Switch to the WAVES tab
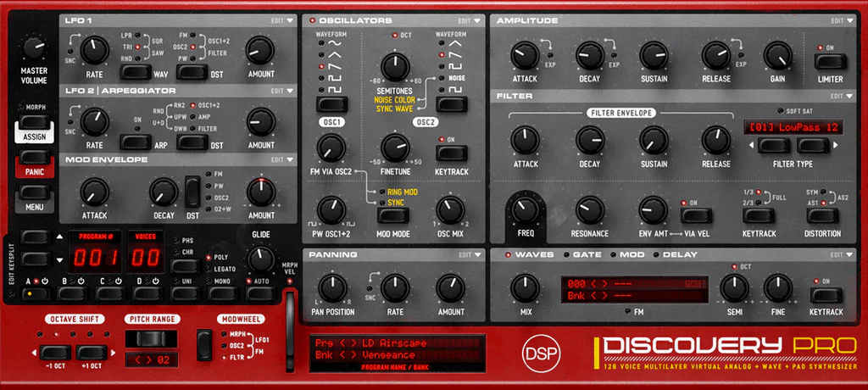Screen dimensions: 868x390 coord(529,255)
